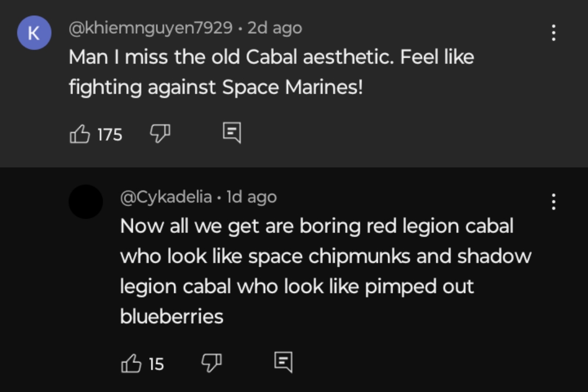Like the comment by @khiemnguyen7929
This screenshot has height=392, width=588.
[x=79, y=134]
